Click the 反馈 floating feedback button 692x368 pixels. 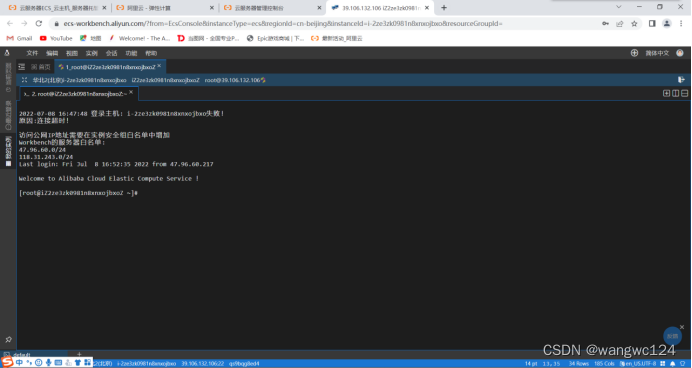[x=672, y=336]
